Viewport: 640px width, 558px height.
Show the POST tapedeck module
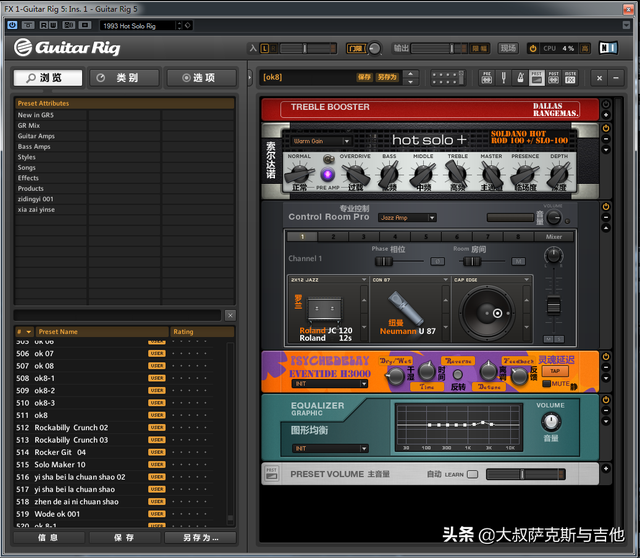pyautogui.click(x=553, y=78)
